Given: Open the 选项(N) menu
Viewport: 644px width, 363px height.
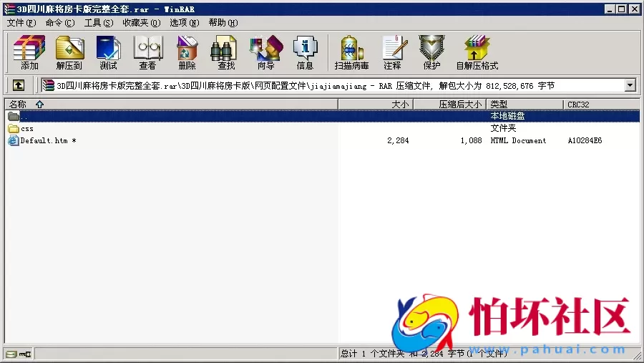Looking at the screenshot, I should [x=185, y=23].
